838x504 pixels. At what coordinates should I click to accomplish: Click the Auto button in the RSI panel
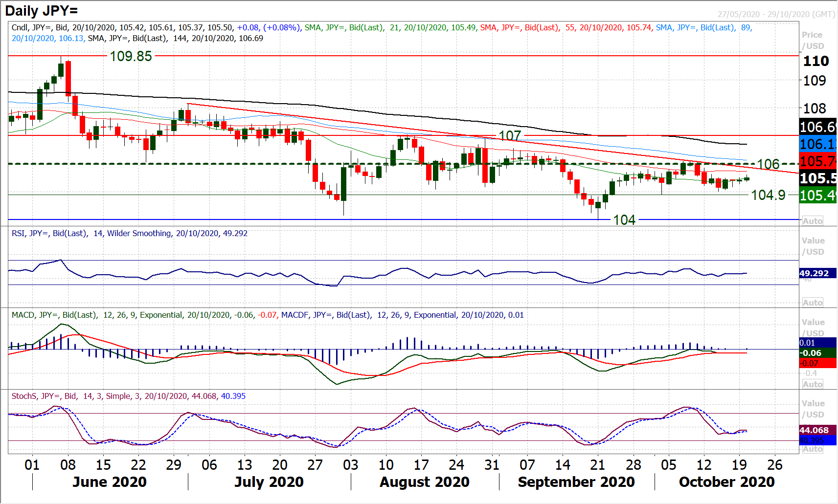pyautogui.click(x=812, y=303)
